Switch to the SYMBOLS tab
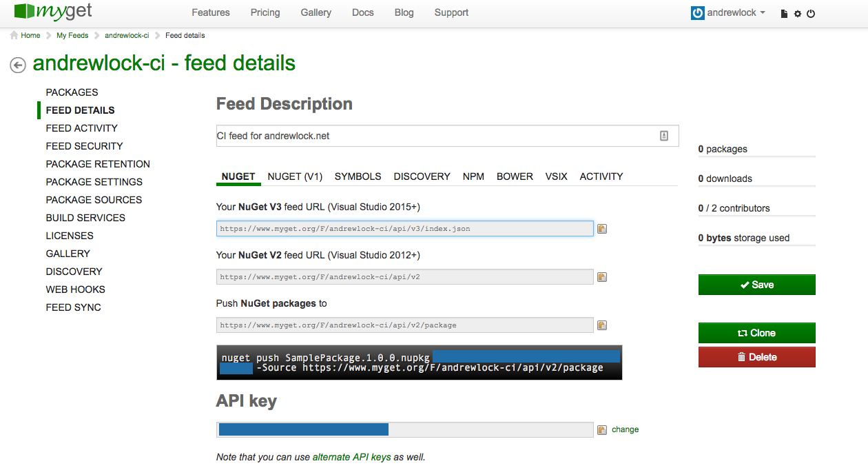Screen dimensions: 868x468 coord(358,176)
